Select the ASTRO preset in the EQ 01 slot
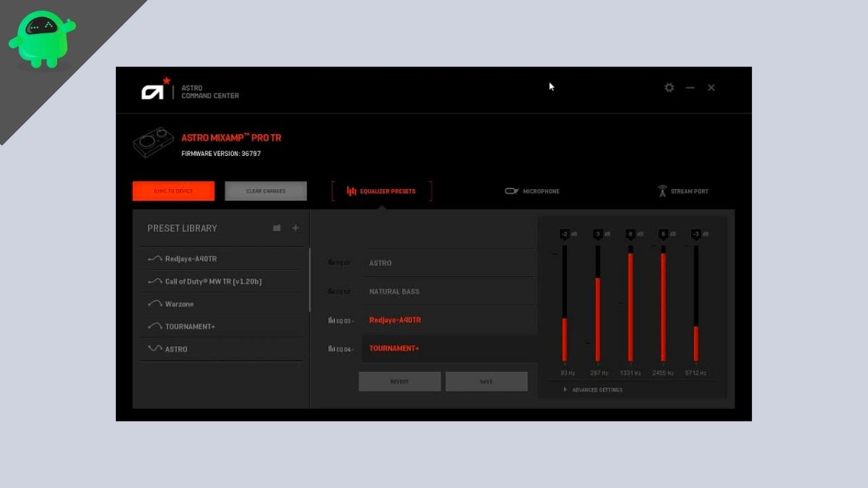The width and height of the screenshot is (868, 488). 448,263
